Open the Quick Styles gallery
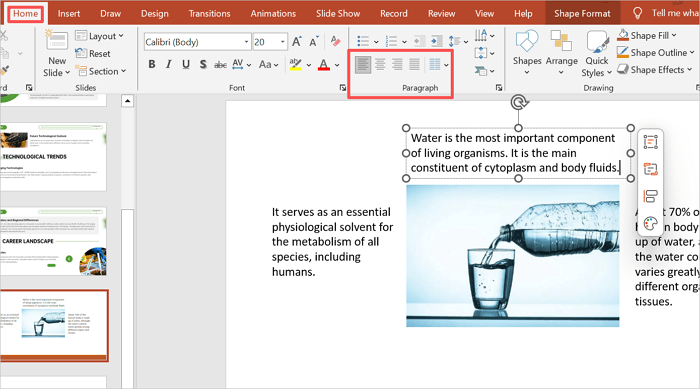The width and height of the screenshot is (700, 389). pyautogui.click(x=596, y=54)
